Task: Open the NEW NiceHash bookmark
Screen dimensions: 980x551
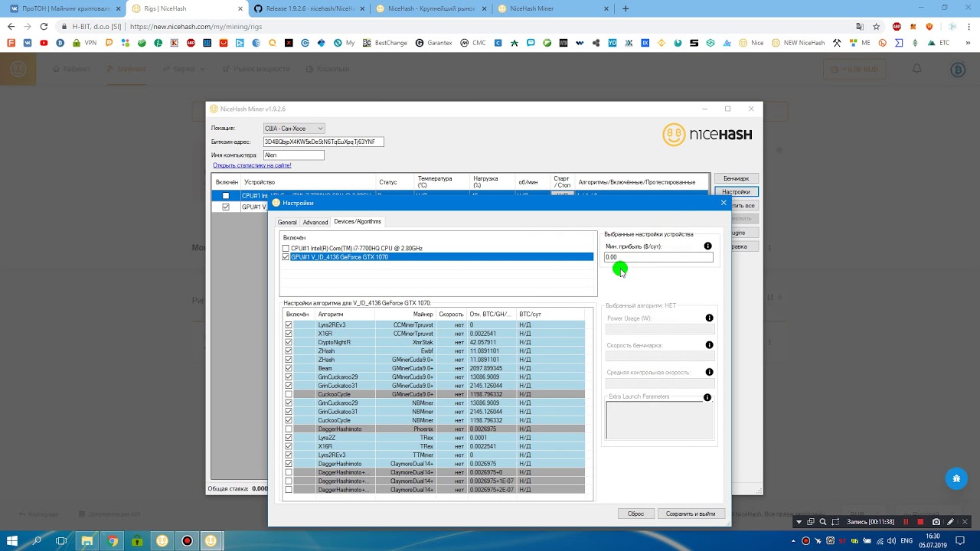Action: coord(798,43)
